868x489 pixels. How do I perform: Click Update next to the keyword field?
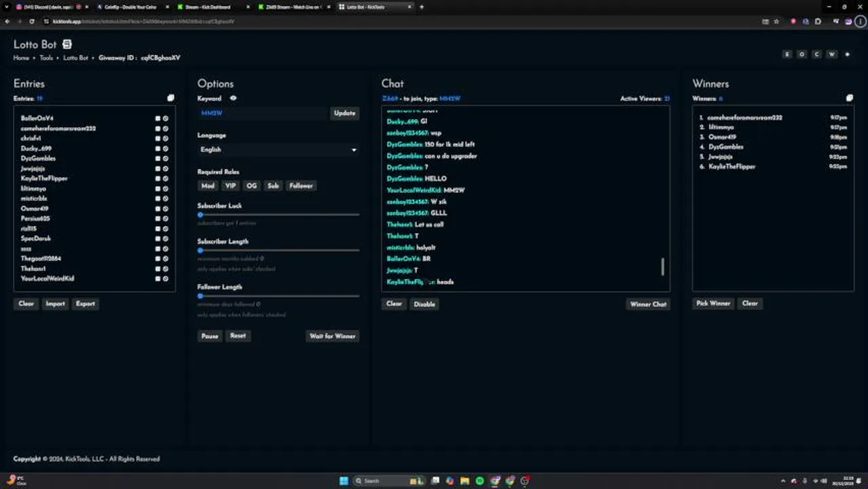click(x=344, y=113)
